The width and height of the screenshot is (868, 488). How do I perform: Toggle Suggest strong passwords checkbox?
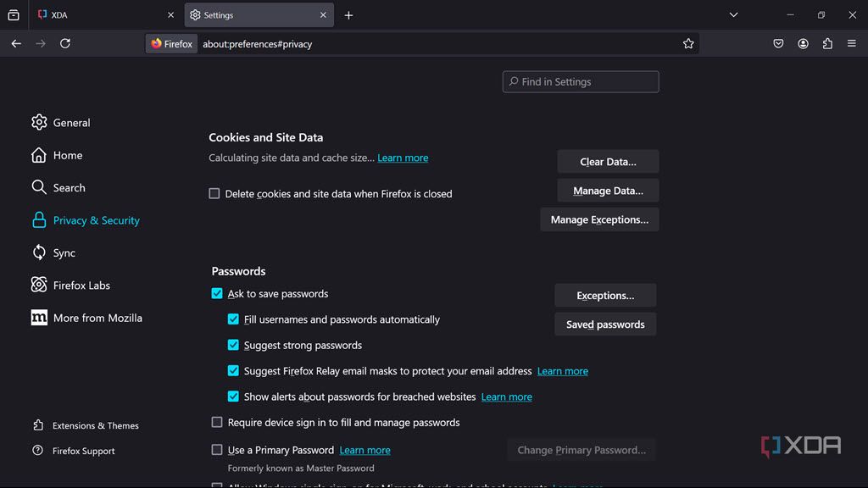233,346
